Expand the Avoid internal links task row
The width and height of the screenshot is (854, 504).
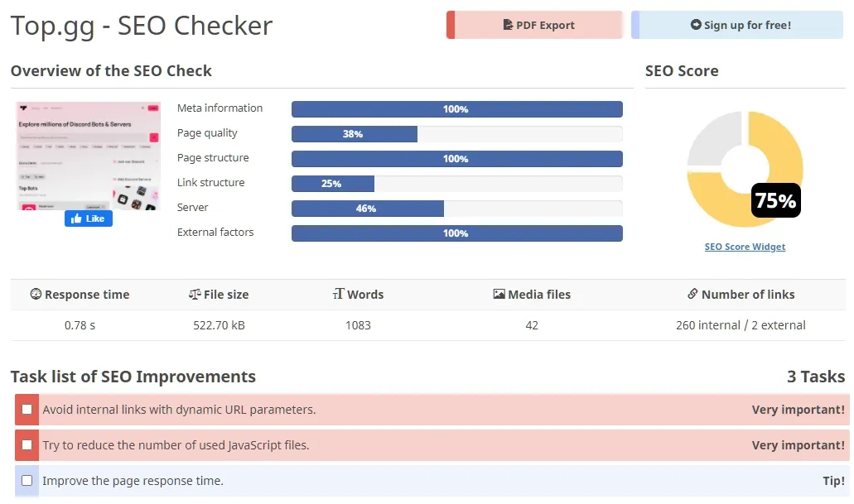432,410
